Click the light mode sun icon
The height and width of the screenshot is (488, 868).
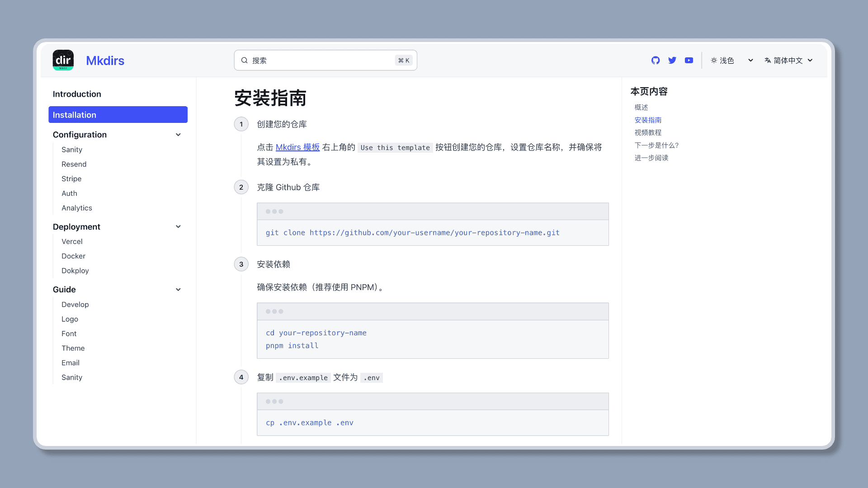click(x=713, y=60)
